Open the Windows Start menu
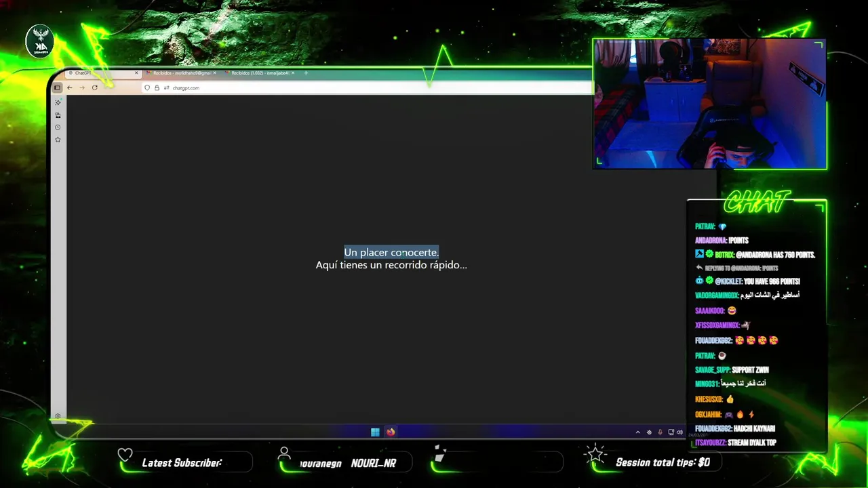Screen dimensions: 868x488 pyautogui.click(x=375, y=432)
